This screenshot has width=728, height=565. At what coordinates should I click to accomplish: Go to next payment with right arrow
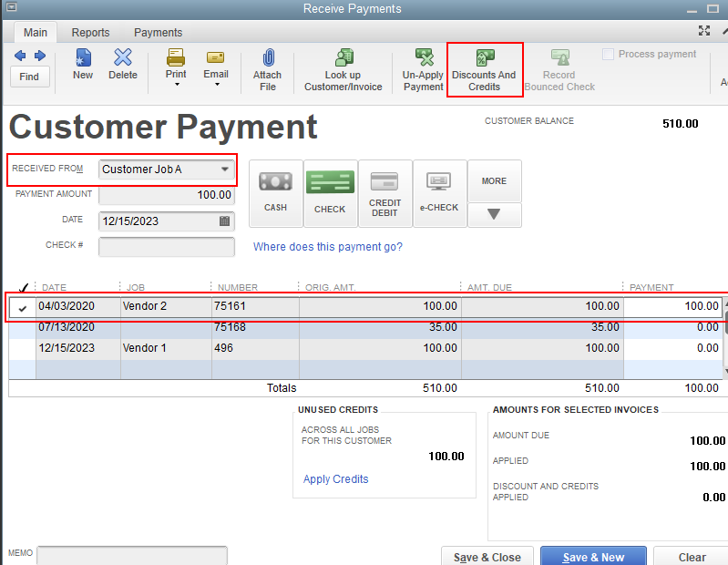point(40,56)
